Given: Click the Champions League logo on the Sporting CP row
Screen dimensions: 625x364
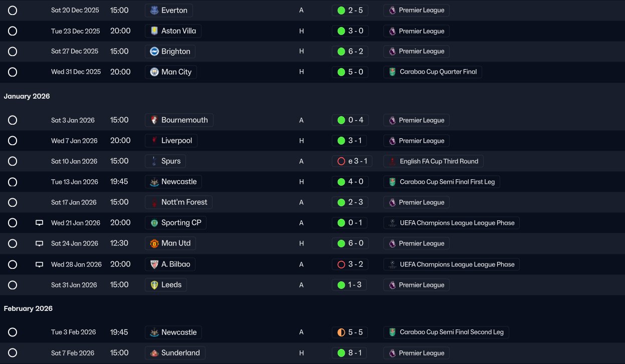Looking at the screenshot, I should pyautogui.click(x=392, y=223).
